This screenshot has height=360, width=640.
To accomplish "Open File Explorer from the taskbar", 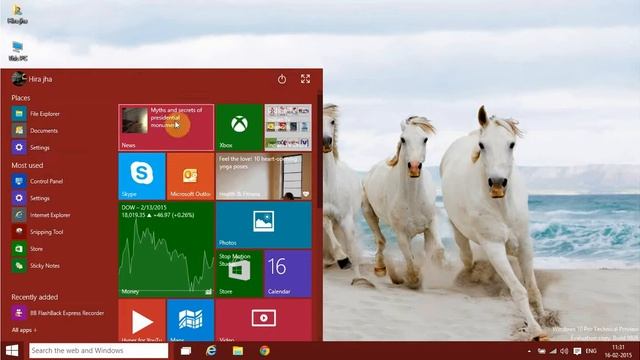I will [238, 351].
